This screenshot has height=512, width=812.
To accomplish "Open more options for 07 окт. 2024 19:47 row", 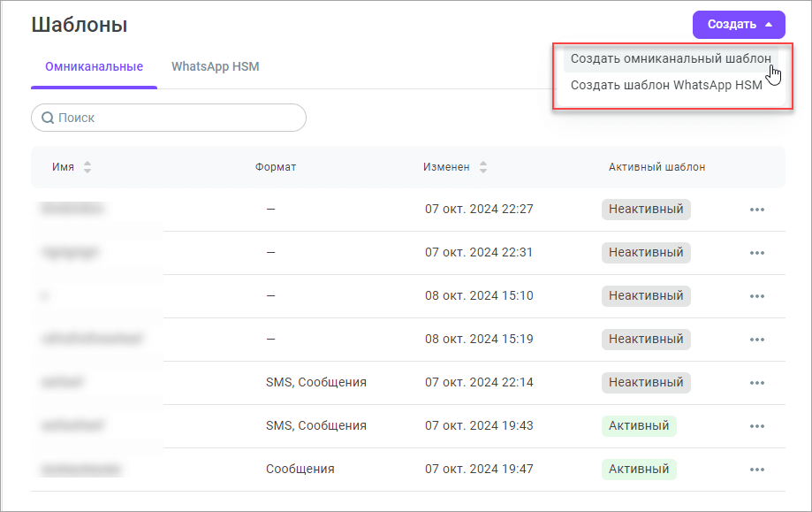I will tap(757, 469).
